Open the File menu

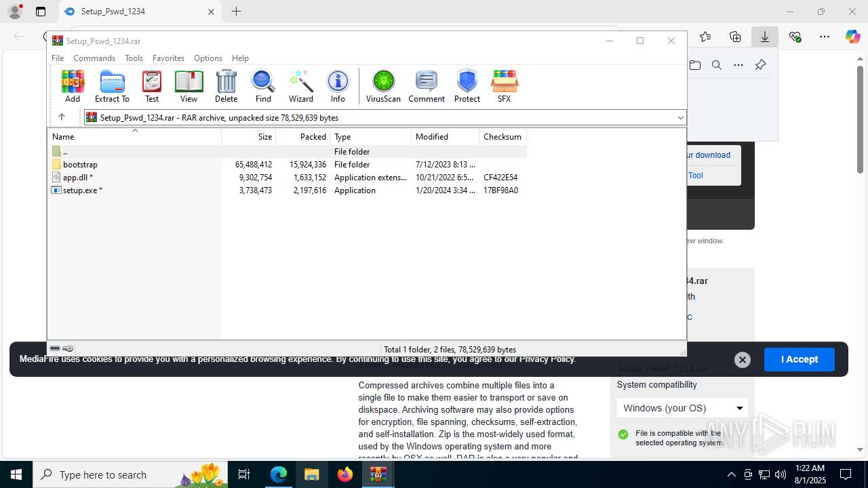pyautogui.click(x=58, y=58)
